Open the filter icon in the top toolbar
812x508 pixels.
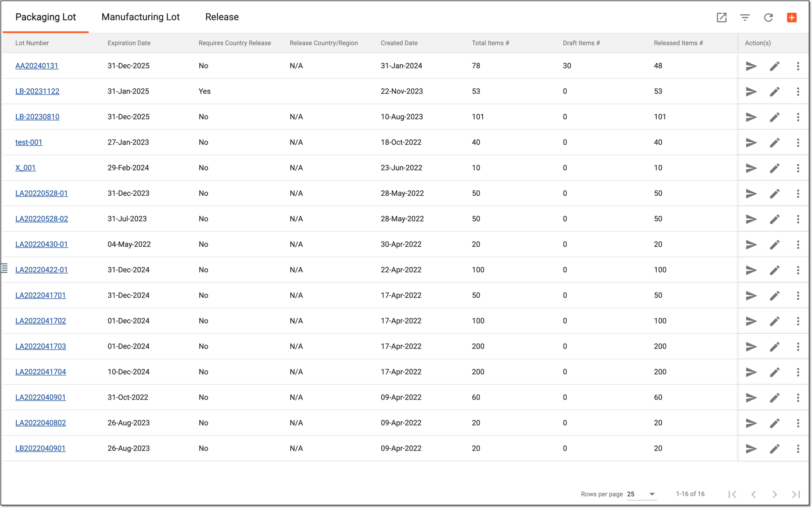[x=745, y=18]
